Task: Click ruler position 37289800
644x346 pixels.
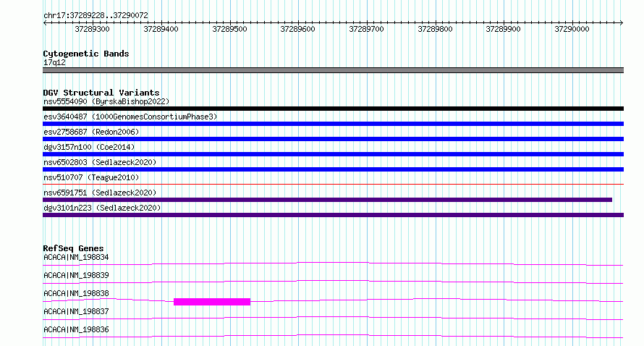Action: click(435, 29)
